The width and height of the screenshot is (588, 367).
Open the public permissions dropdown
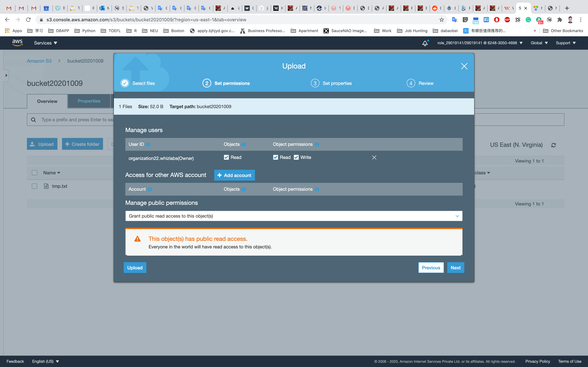click(294, 216)
